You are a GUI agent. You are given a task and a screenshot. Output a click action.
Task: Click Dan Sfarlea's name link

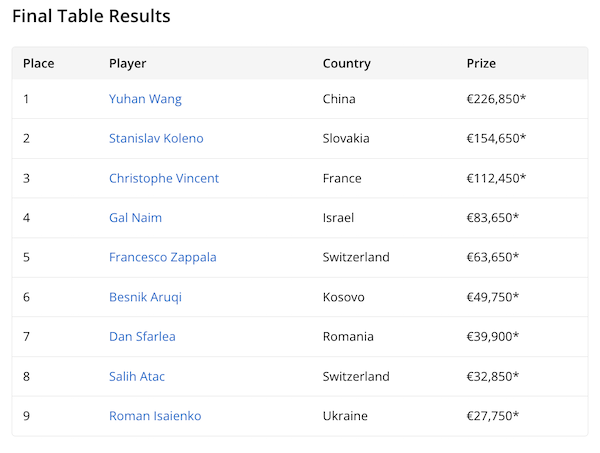142,336
